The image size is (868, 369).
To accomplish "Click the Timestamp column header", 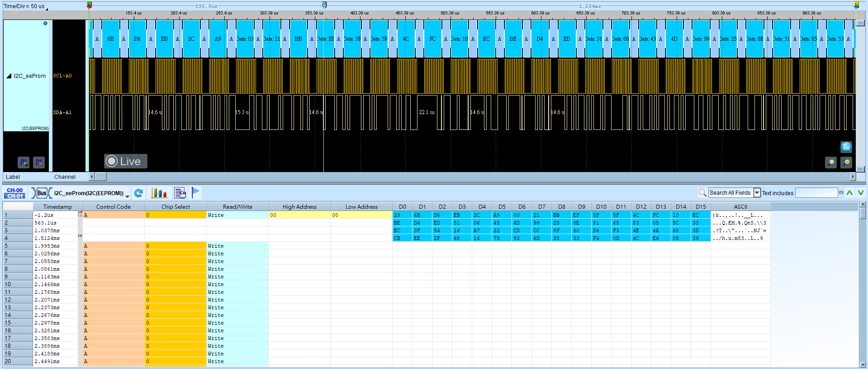I will [57, 207].
